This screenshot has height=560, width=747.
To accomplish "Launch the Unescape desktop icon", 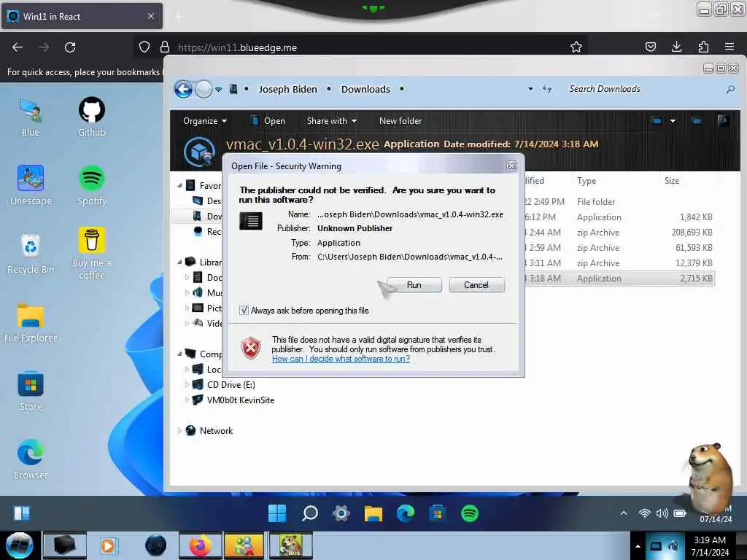I will (x=31, y=185).
